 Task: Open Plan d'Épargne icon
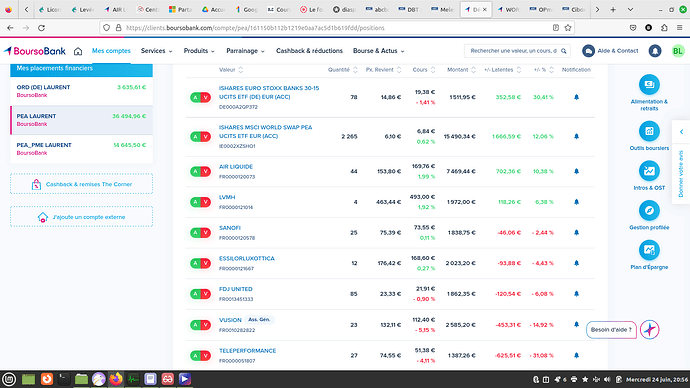click(649, 250)
